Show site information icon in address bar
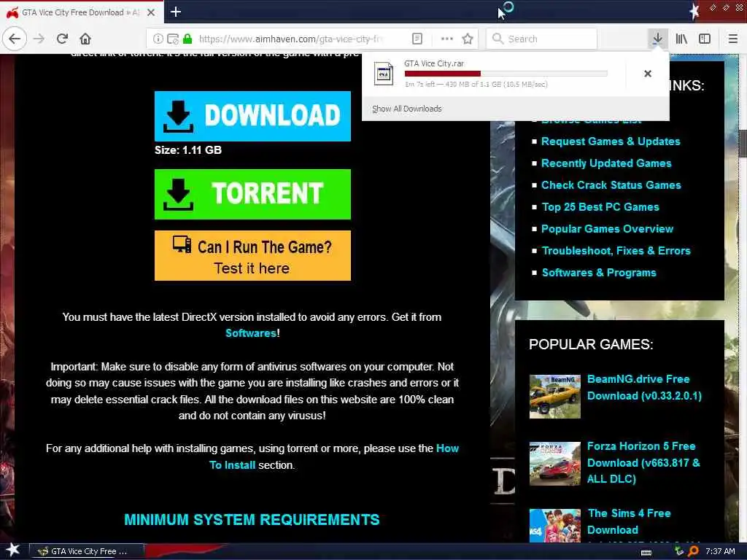Viewport: 747px width, 560px height. click(x=158, y=39)
